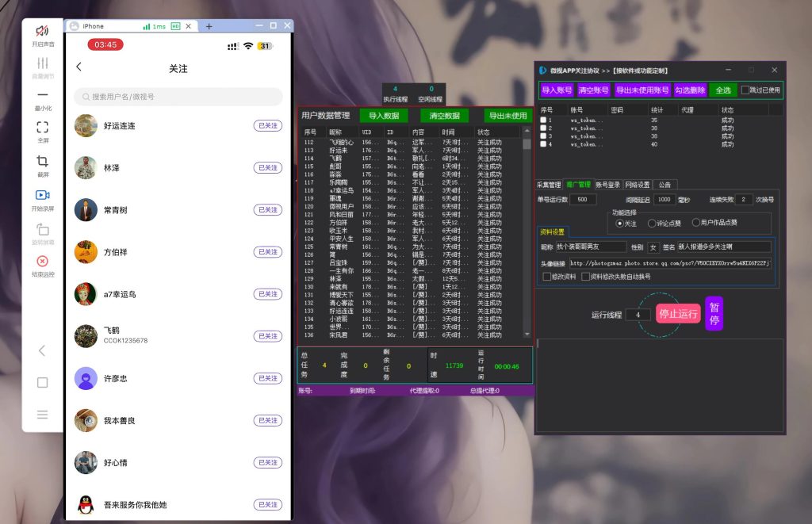The width and height of the screenshot is (812, 524).
Task: Click the sidebar three-line menu icon
Action: pyautogui.click(x=43, y=415)
